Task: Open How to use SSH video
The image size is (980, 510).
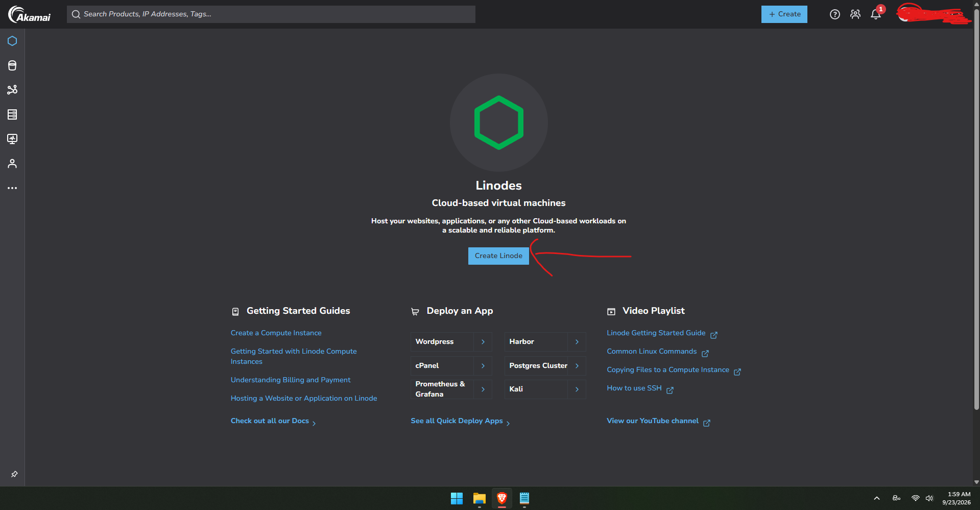Action: (634, 388)
